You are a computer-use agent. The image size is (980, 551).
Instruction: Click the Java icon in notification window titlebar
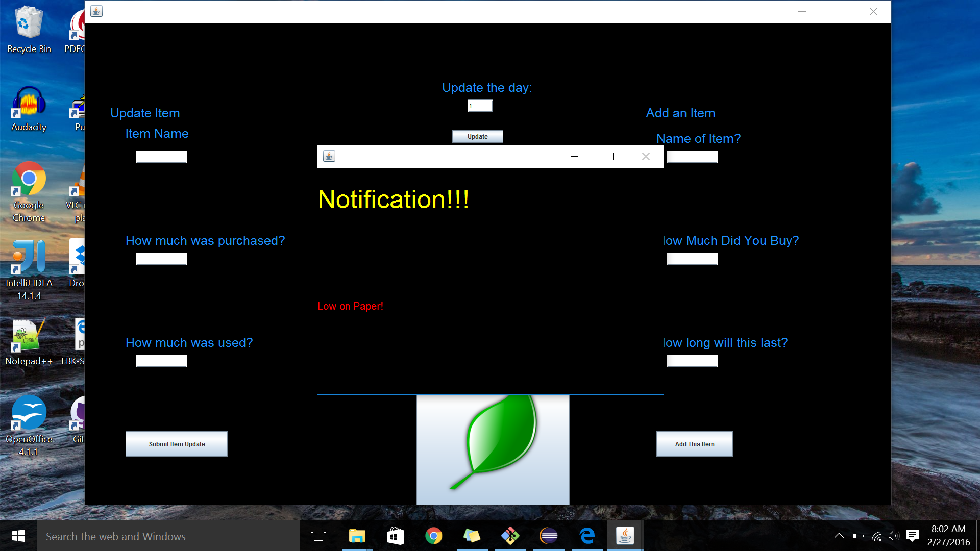click(x=329, y=156)
